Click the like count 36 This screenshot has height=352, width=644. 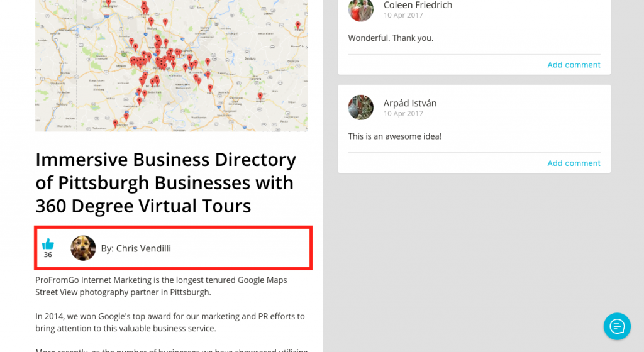click(48, 255)
